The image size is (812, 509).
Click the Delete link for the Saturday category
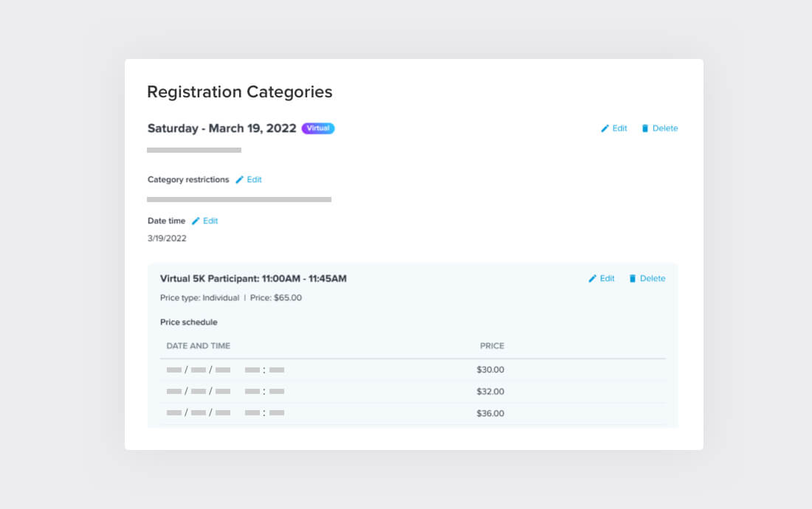pyautogui.click(x=664, y=128)
